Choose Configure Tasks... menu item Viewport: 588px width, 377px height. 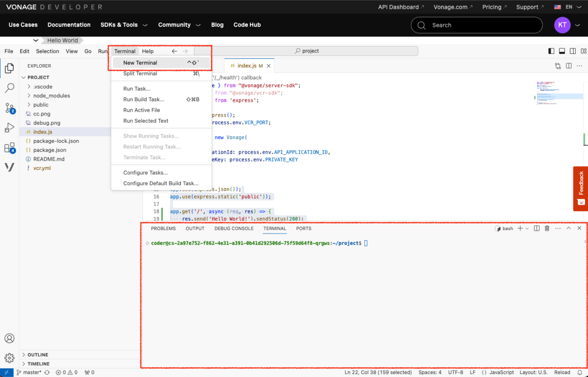pos(161,173)
